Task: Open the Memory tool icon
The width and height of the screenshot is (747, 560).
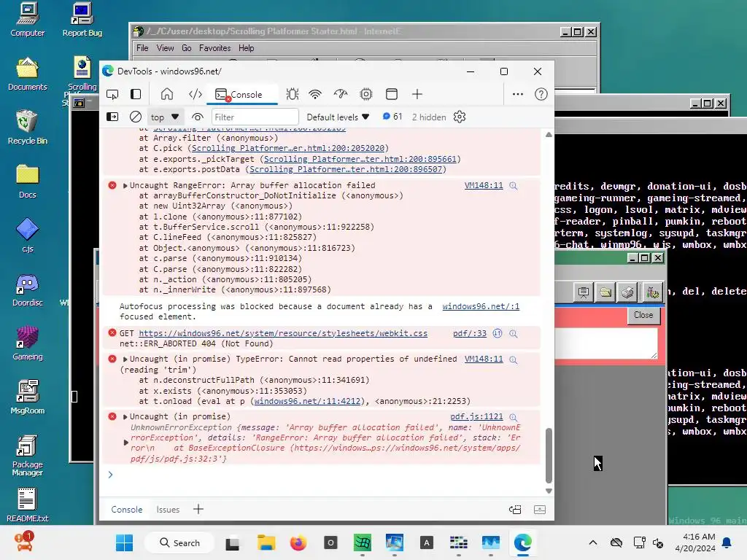Action: [x=366, y=94]
